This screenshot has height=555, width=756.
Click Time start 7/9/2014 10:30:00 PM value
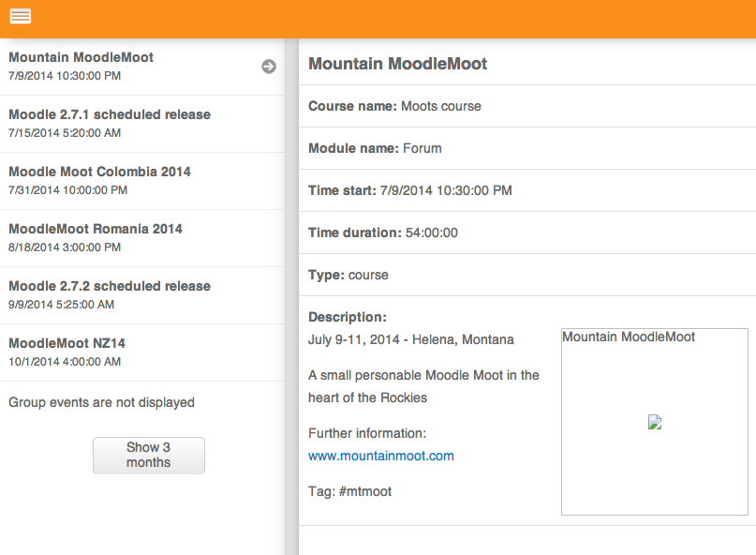446,190
